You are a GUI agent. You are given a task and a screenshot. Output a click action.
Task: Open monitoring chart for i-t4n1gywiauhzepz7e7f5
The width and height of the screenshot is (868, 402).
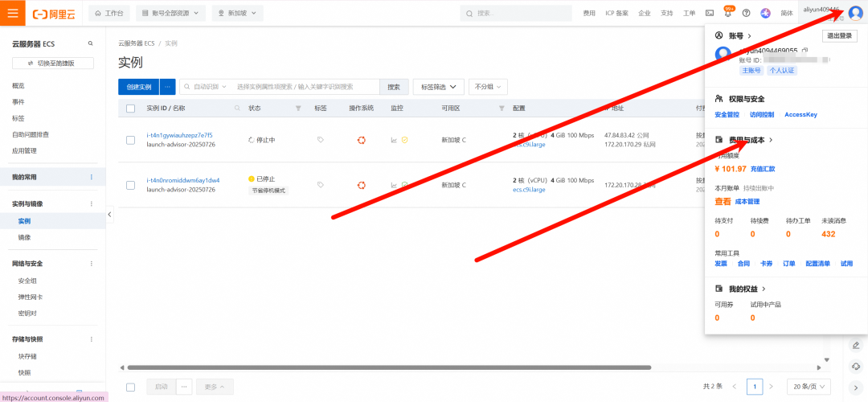[394, 140]
